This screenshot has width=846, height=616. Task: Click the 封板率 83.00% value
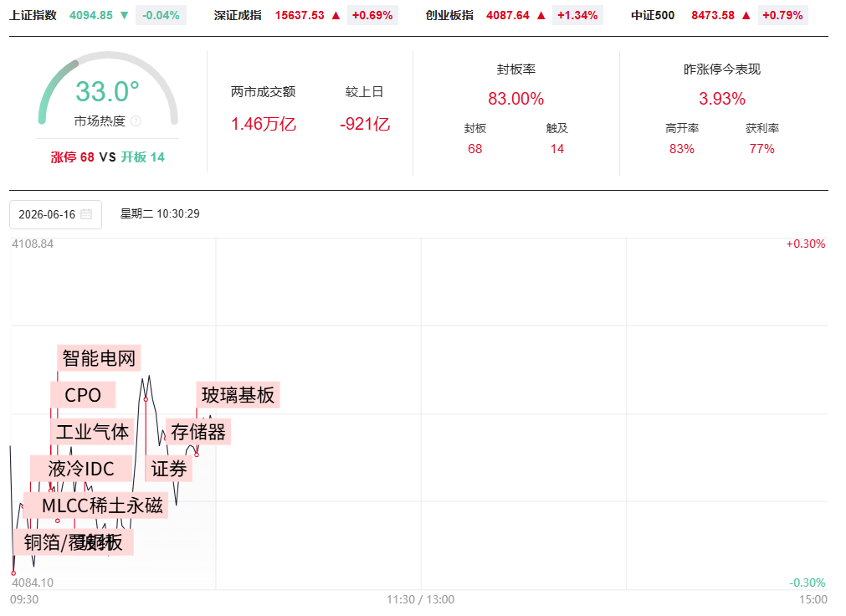coord(515,99)
